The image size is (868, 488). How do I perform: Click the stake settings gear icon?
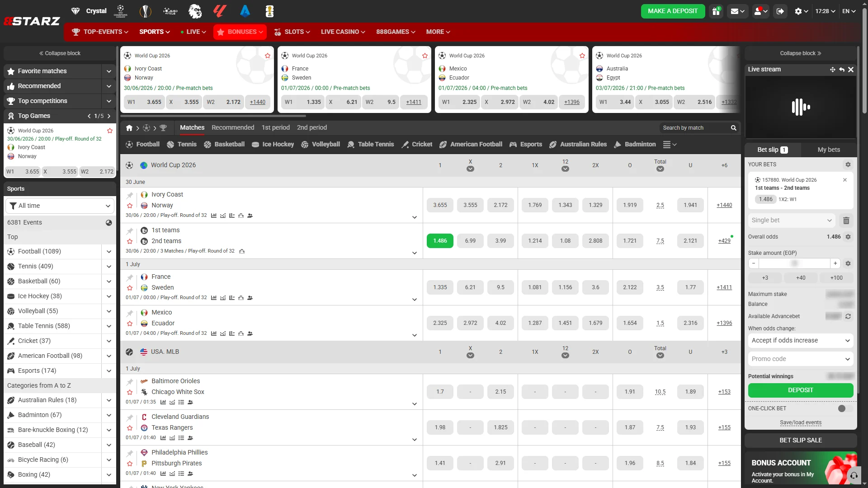coord(848,263)
